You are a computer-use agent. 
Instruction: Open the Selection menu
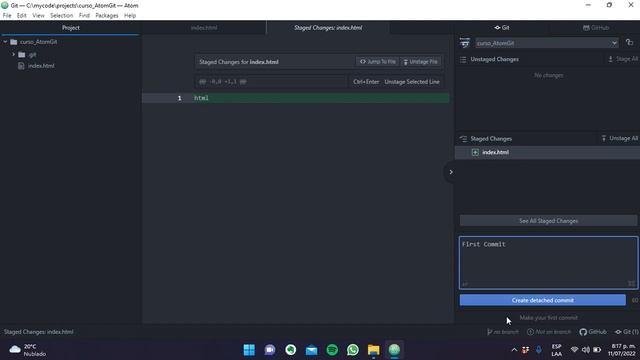point(62,16)
